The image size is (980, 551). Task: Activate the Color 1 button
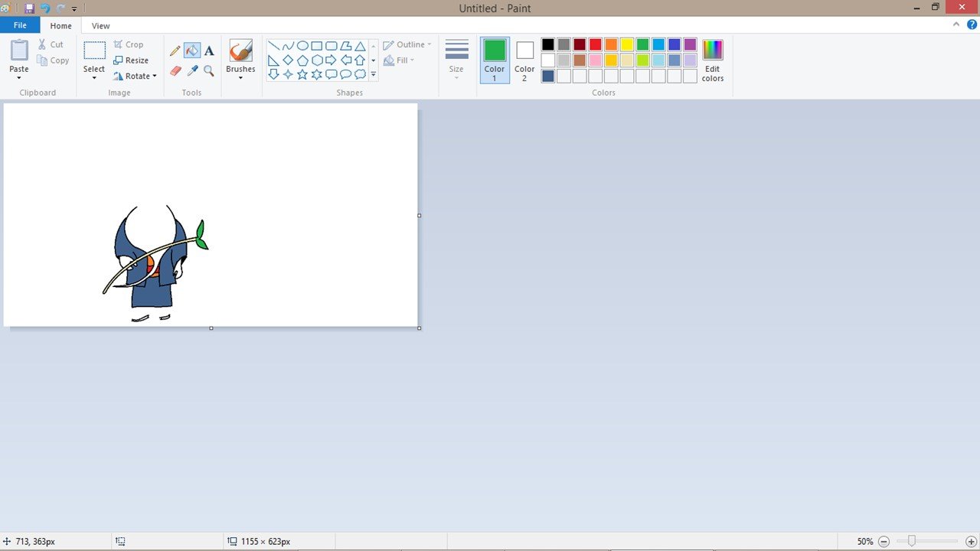tap(495, 60)
